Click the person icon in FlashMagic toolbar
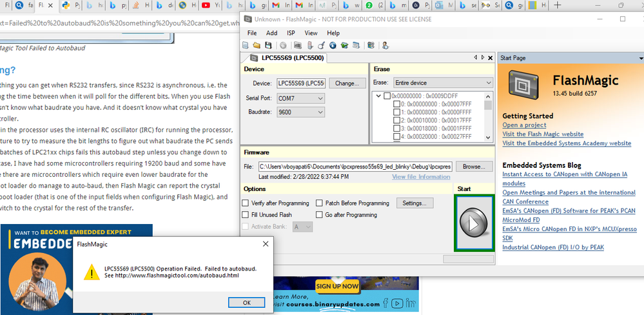The width and height of the screenshot is (644, 315). tap(385, 45)
